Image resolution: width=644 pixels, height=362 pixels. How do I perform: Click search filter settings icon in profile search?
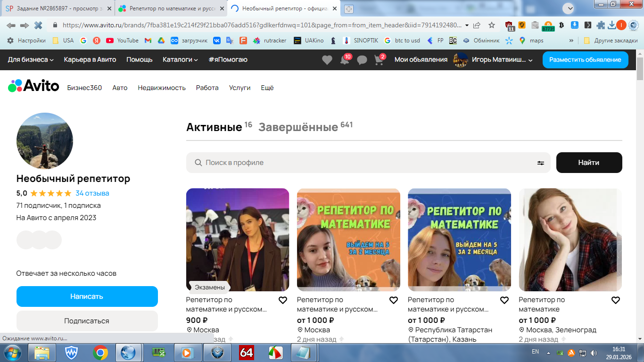coord(540,163)
